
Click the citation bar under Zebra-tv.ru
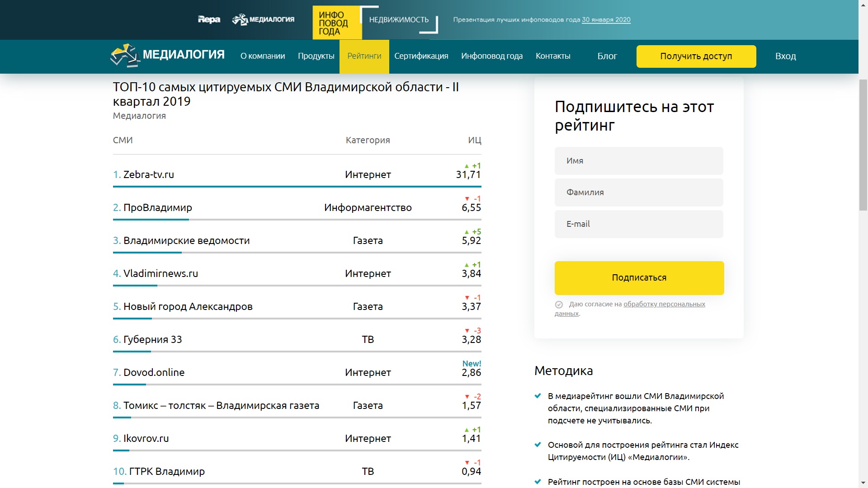click(297, 186)
